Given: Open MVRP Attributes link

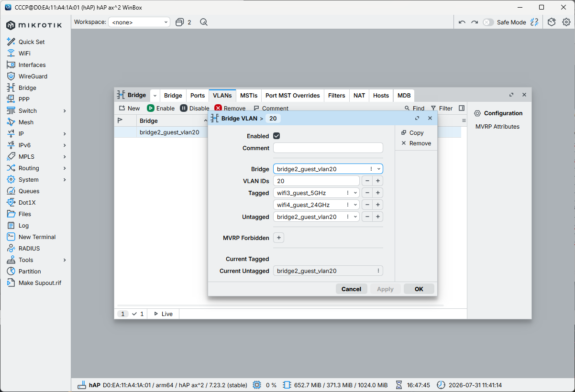Looking at the screenshot, I should [x=498, y=127].
